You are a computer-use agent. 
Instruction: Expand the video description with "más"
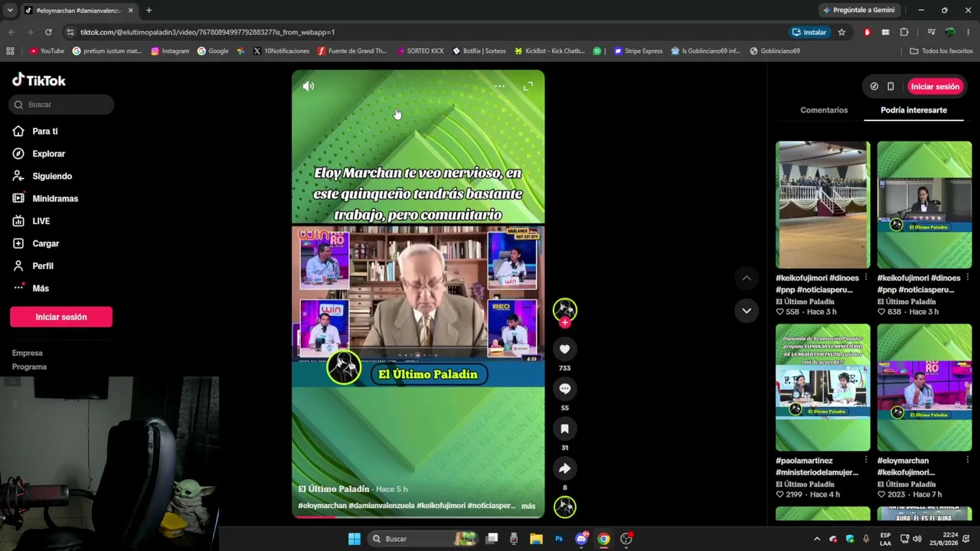(x=528, y=506)
